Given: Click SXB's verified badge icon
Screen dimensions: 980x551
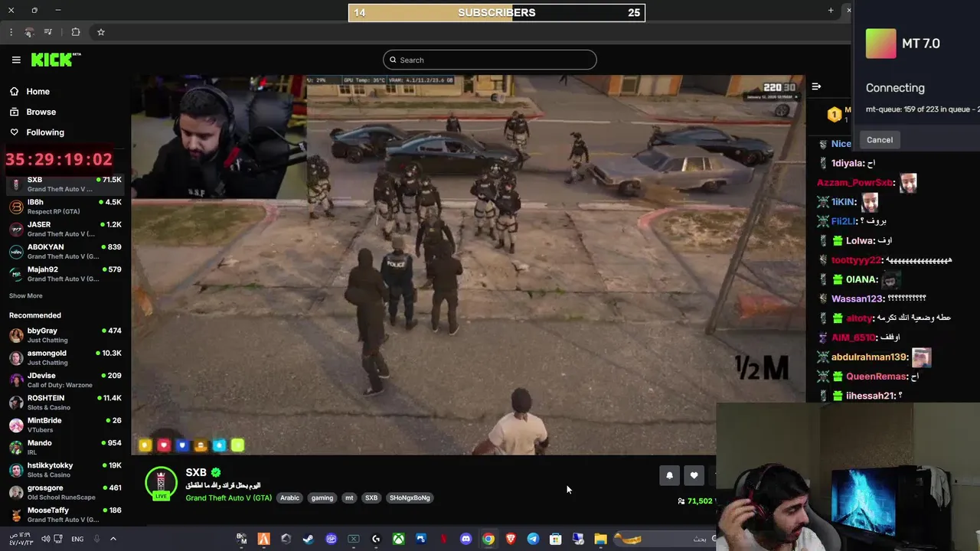Looking at the screenshot, I should 216,473.
